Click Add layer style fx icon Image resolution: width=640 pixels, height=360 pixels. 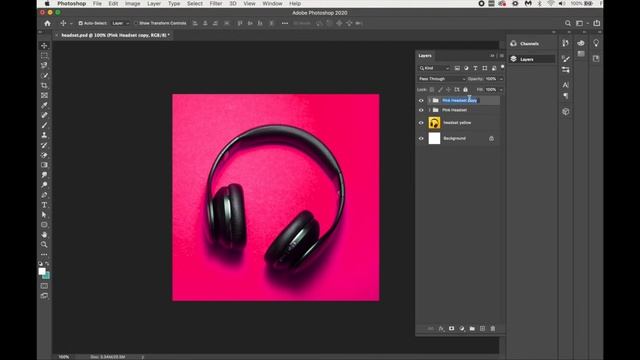pos(441,329)
